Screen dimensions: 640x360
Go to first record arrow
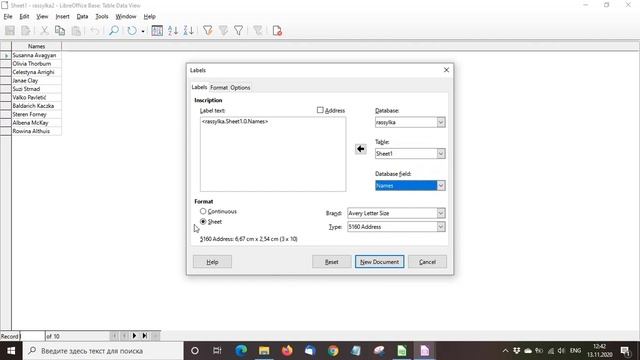point(114,336)
